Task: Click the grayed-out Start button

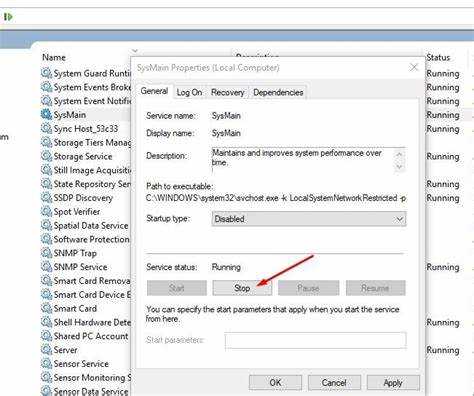Action: click(177, 288)
